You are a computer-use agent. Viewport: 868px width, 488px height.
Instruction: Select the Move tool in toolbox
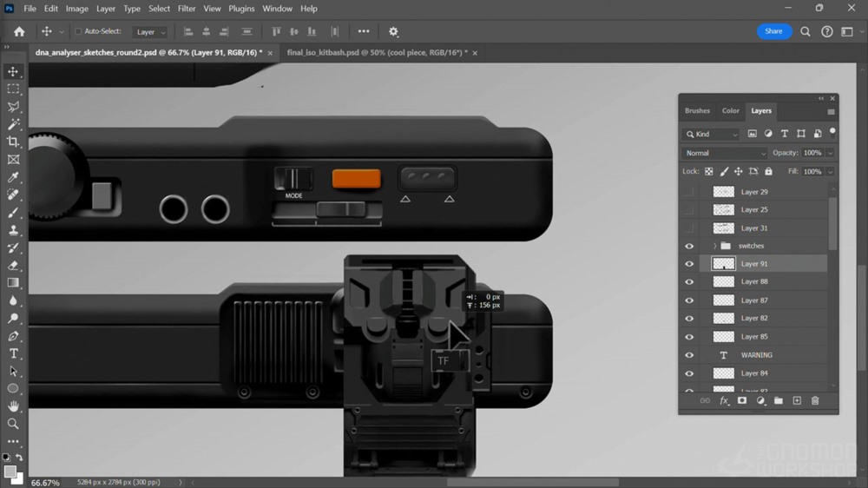point(13,71)
